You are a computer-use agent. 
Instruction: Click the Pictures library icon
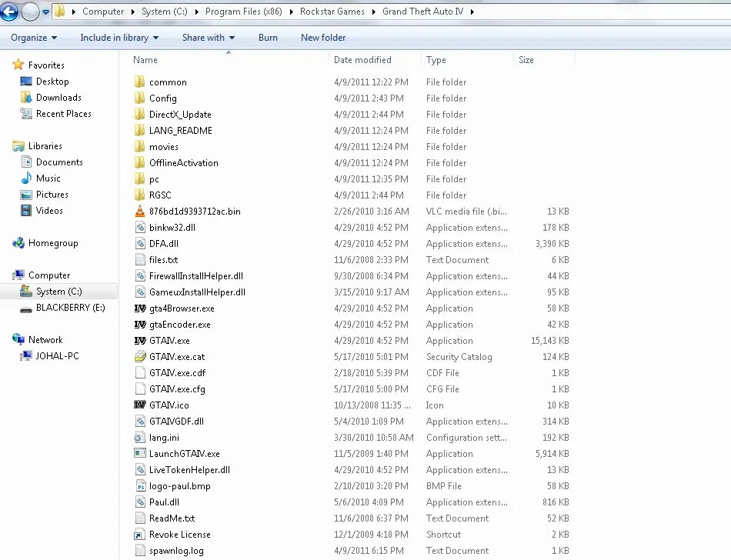(26, 195)
